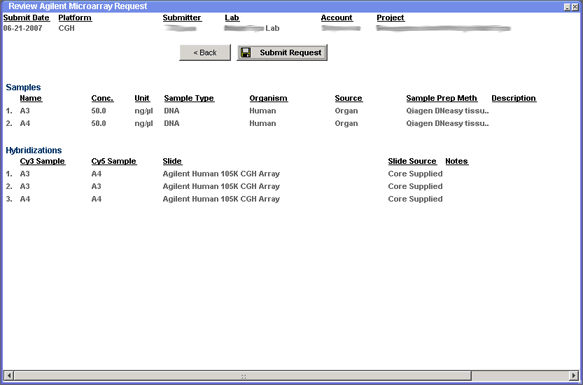Minimize the Review Agilent Microarray Request window
The width and height of the screenshot is (583, 385).
567,7
